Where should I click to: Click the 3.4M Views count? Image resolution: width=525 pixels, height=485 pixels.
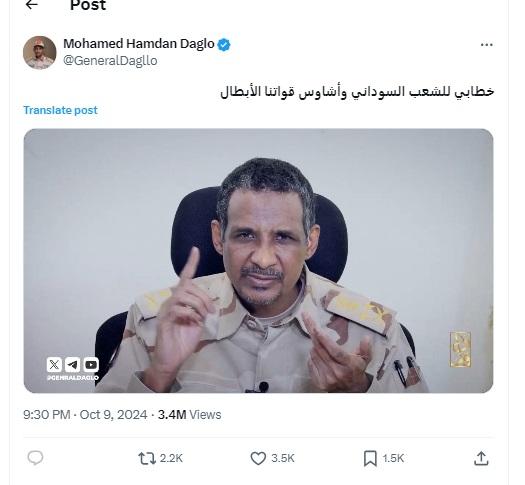tap(190, 415)
